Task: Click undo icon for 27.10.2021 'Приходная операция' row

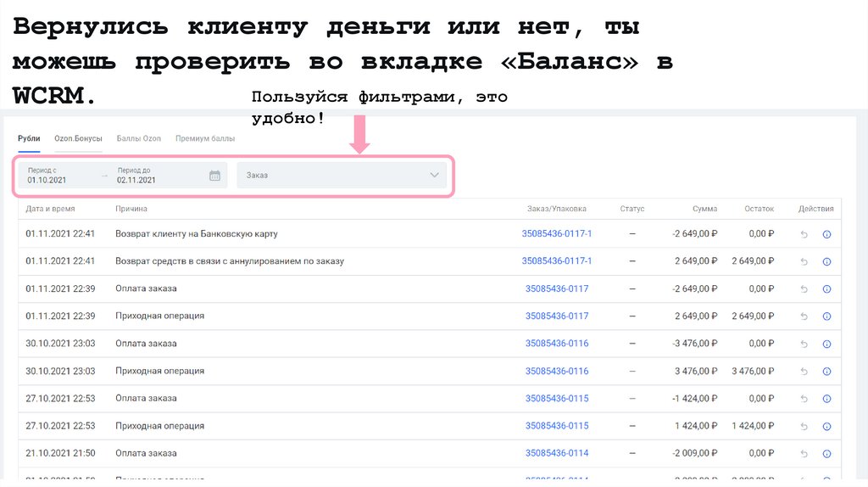Action: click(x=804, y=427)
